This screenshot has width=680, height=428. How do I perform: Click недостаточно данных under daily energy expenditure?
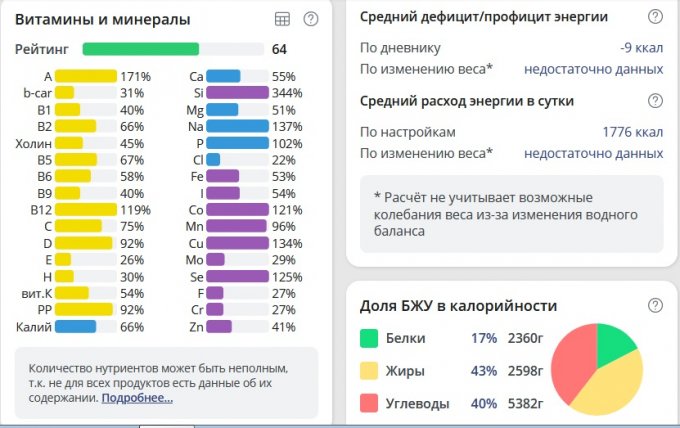[x=593, y=153]
